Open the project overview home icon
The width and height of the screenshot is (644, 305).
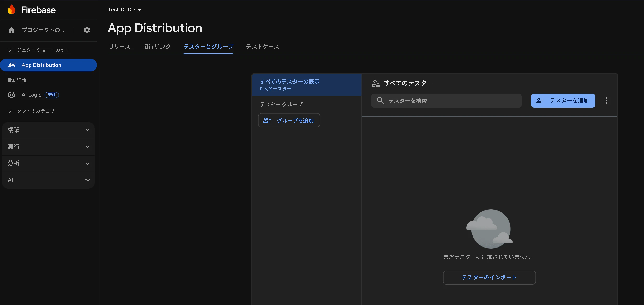[x=11, y=30]
